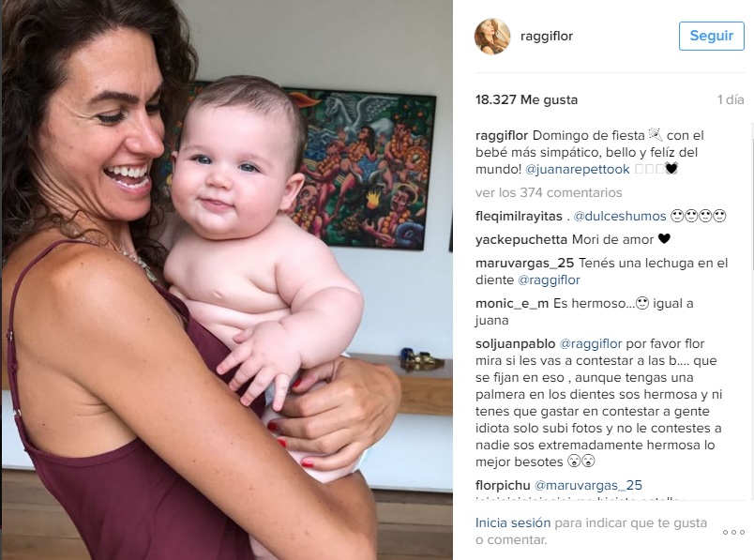Open yackepuchetta commenter profile
This screenshot has height=560, width=754.
pos(521,239)
